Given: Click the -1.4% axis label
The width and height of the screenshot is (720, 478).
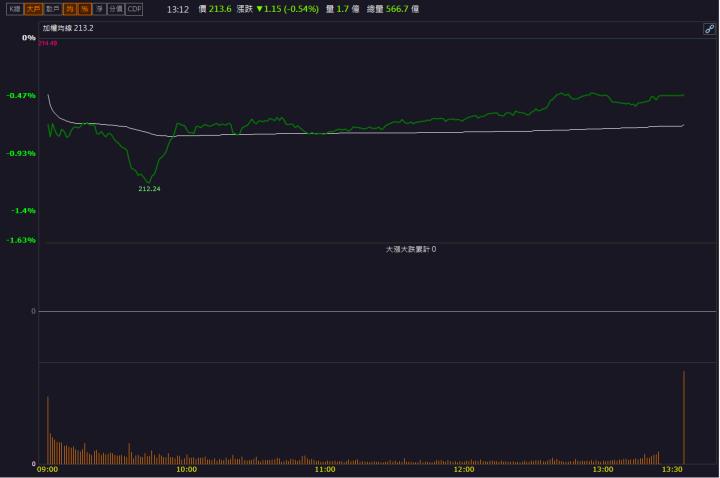Looking at the screenshot, I should click(23, 211).
